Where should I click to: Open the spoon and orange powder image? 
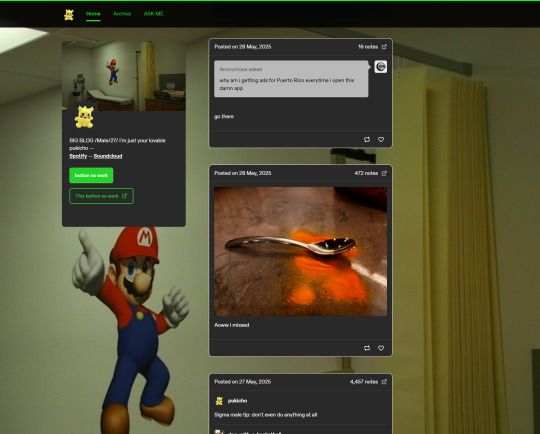tap(300, 251)
